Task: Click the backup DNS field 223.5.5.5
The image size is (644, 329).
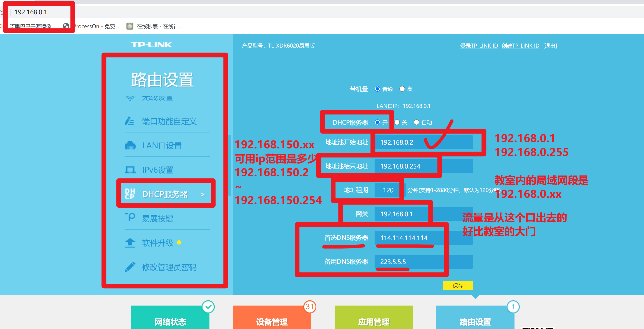Action: (424, 262)
